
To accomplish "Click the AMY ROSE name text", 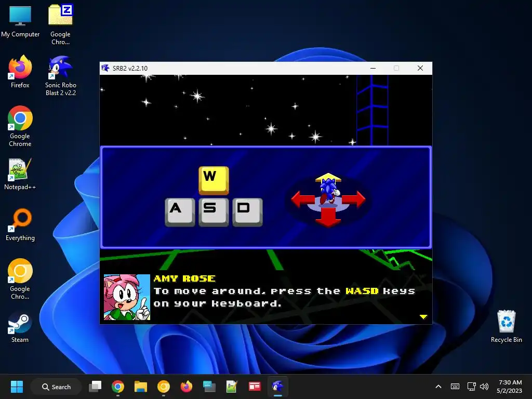I will point(184,278).
